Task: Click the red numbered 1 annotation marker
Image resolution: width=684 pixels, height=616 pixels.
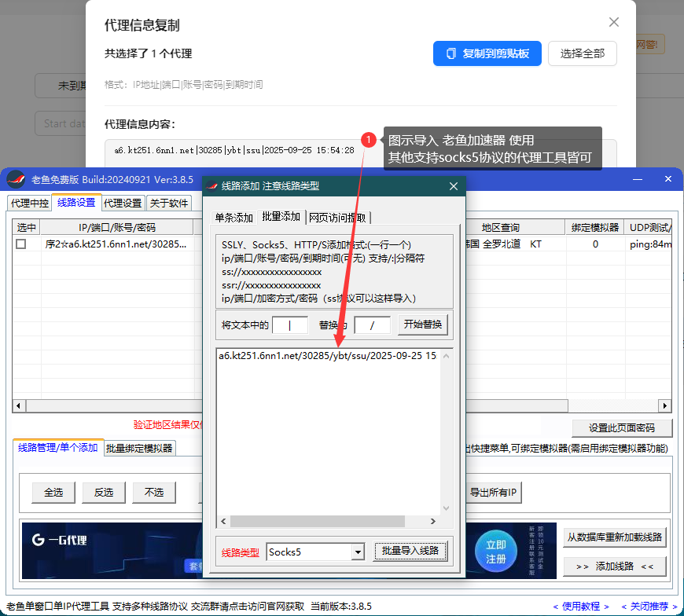Action: point(369,140)
